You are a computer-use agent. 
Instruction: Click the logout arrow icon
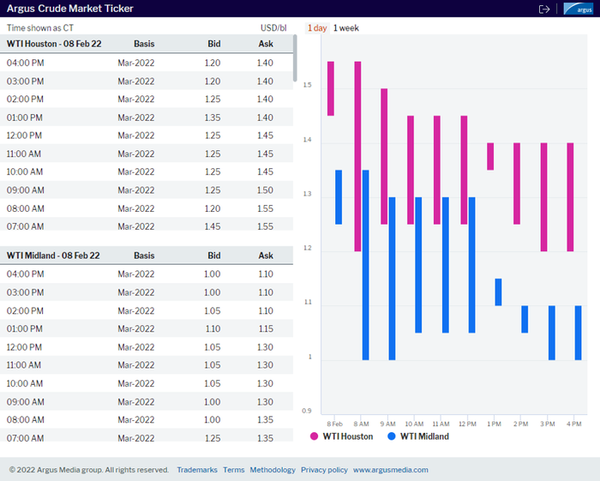click(x=544, y=9)
